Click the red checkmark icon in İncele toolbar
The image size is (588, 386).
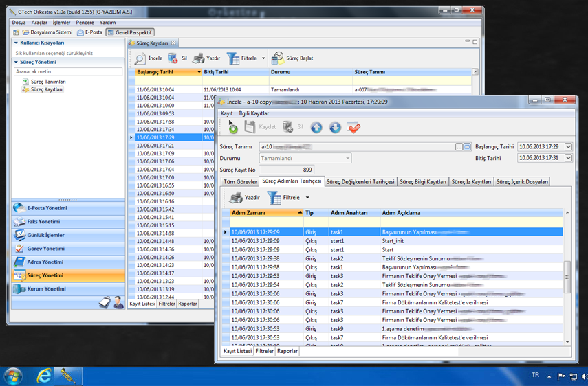tap(353, 127)
